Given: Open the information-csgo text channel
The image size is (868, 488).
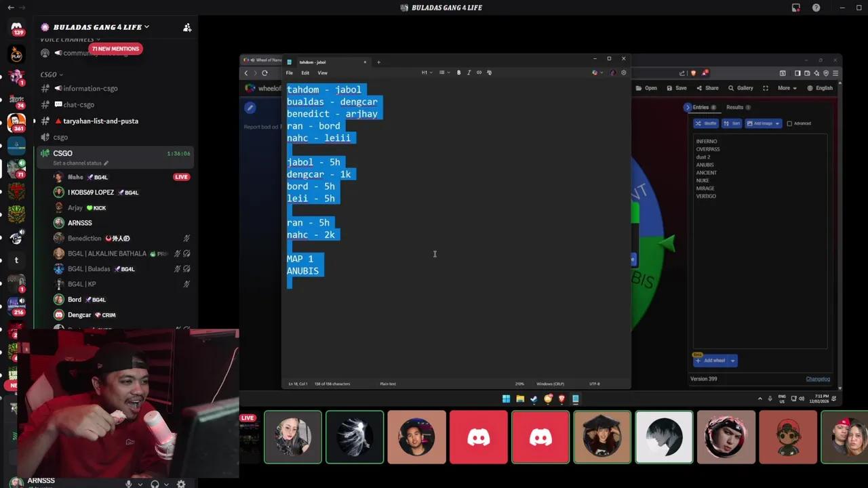Looking at the screenshot, I should (x=90, y=88).
